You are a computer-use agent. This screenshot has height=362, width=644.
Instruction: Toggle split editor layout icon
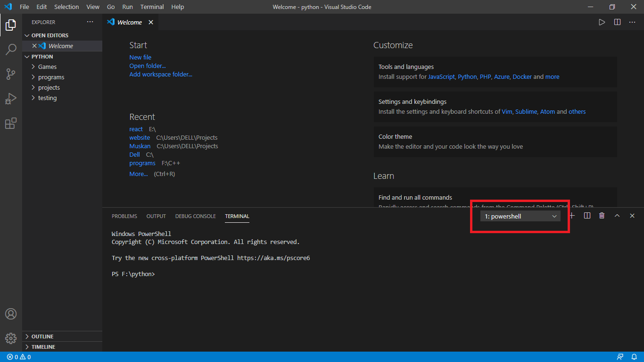617,22
